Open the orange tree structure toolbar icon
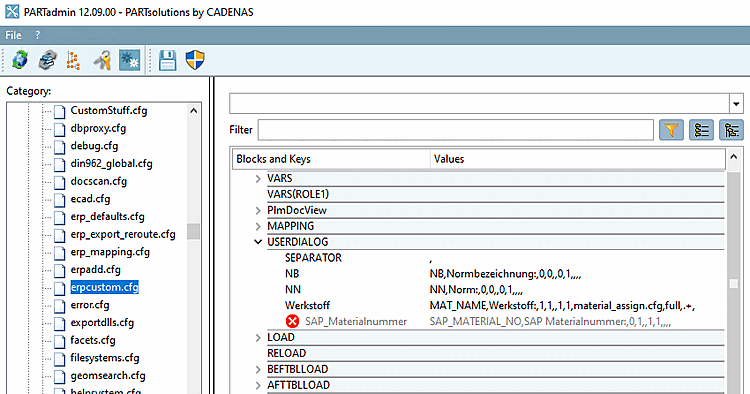Image resolution: width=750 pixels, height=394 pixels. pos(73,61)
